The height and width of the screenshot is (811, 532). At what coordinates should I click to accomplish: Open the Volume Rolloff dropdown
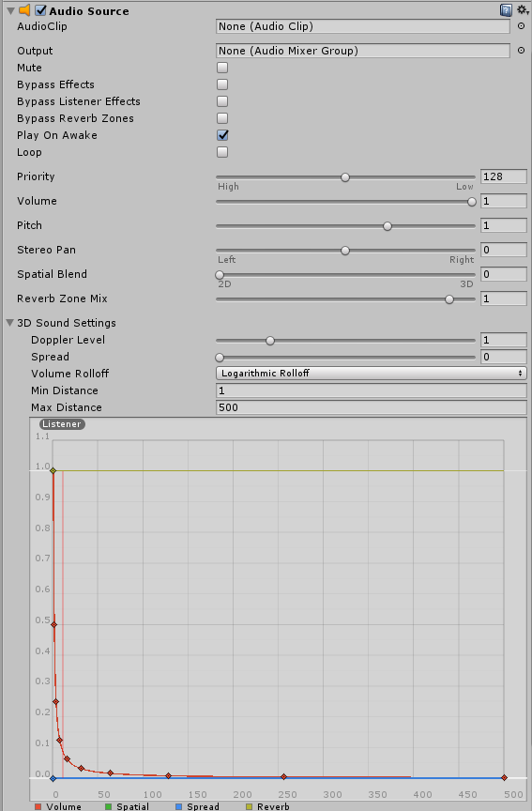point(372,373)
